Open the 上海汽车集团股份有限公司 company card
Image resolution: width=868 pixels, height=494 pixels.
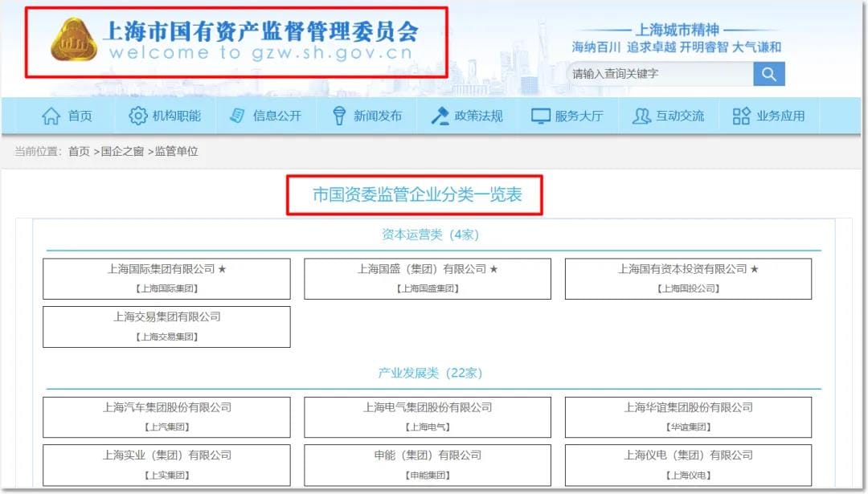(x=166, y=417)
